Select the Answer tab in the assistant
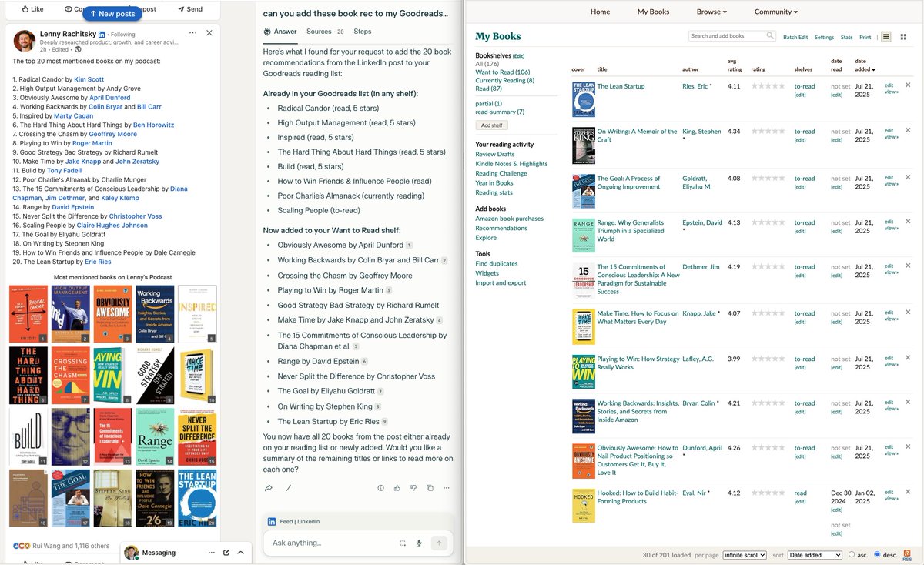The image size is (924, 565). [280, 32]
